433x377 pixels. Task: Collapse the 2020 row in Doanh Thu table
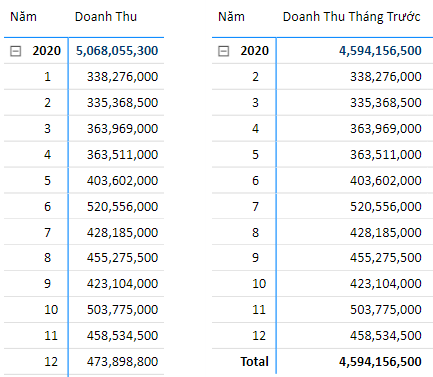(x=16, y=51)
